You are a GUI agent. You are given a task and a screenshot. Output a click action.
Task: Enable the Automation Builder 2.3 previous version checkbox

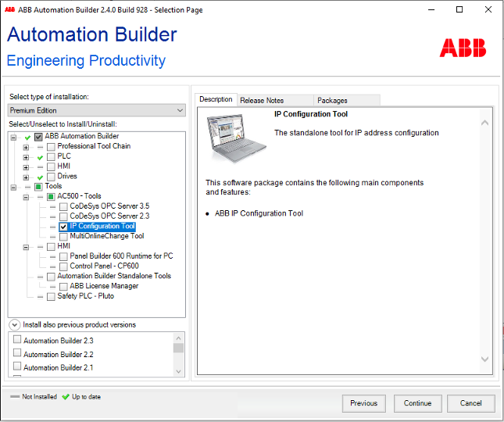17,340
